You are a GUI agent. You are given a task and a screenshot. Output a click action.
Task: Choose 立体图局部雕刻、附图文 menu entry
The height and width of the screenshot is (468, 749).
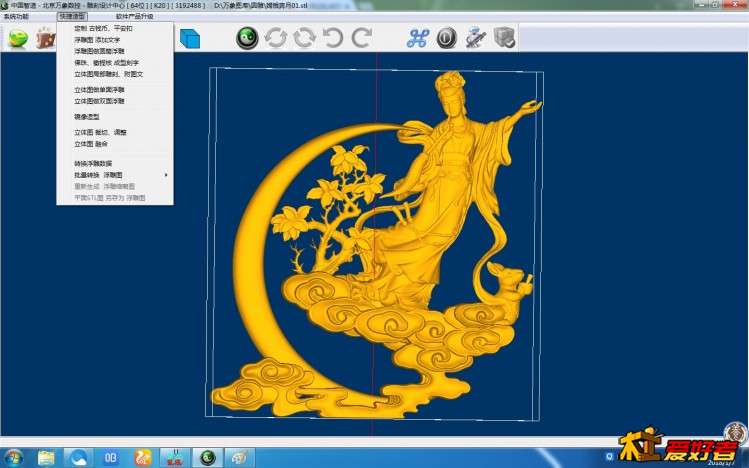pos(108,74)
